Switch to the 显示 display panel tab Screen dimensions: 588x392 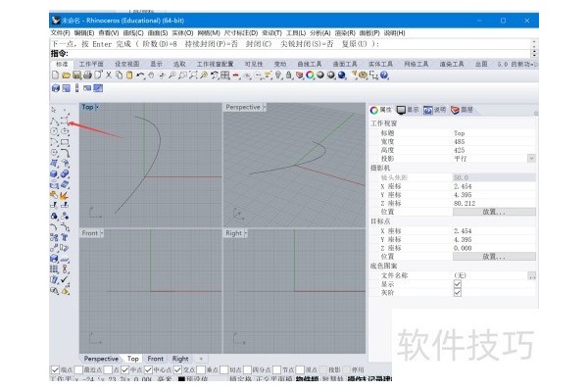click(408, 110)
